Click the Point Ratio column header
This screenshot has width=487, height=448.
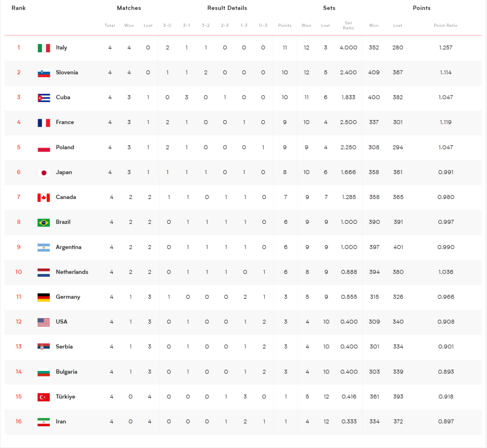[x=446, y=25]
